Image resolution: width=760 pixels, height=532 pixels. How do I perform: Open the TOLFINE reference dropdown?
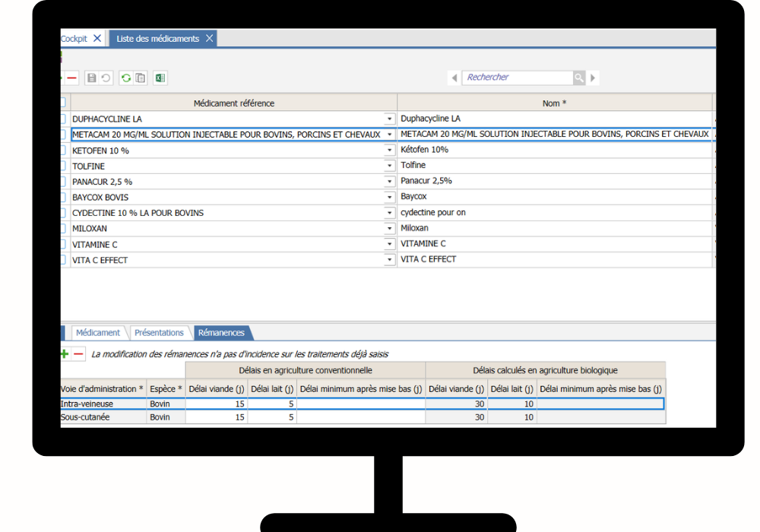click(389, 166)
